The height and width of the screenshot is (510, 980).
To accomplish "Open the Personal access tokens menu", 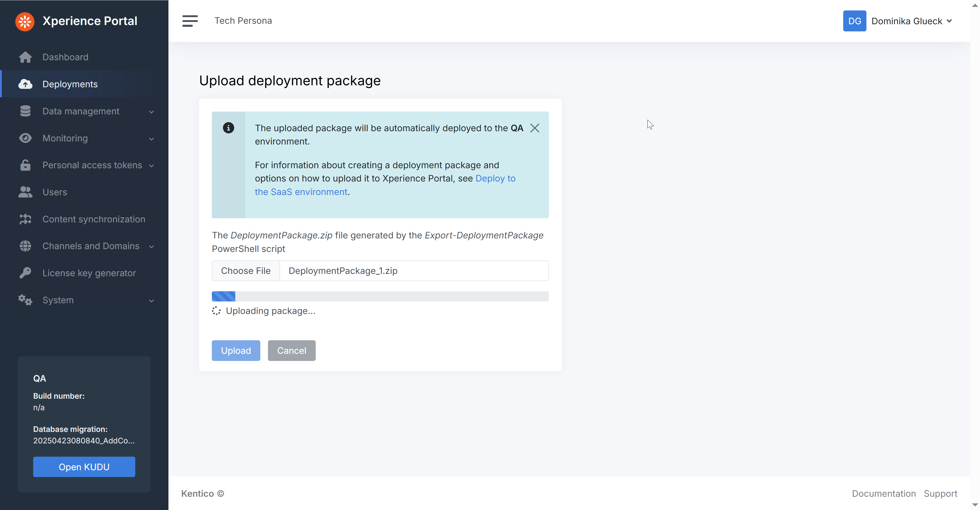I will tap(92, 165).
